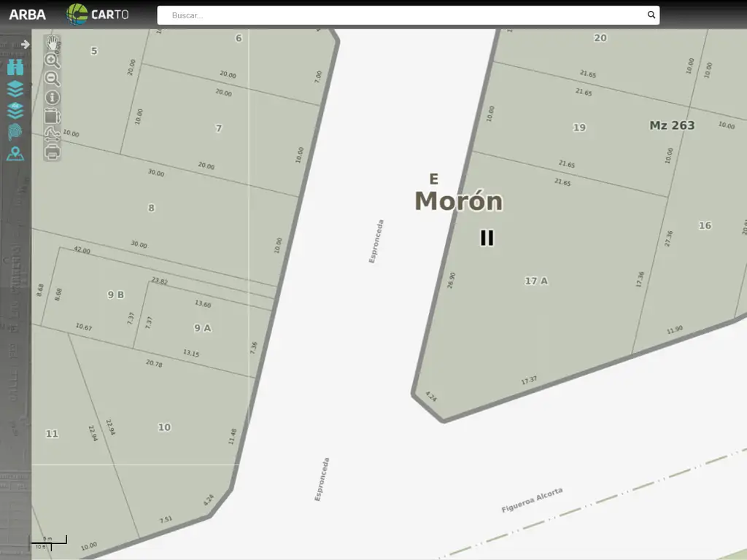Open the secondary layers stack icon

click(15, 111)
